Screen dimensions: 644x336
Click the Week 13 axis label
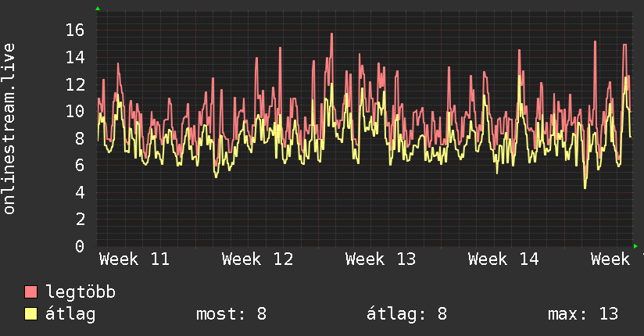click(381, 259)
